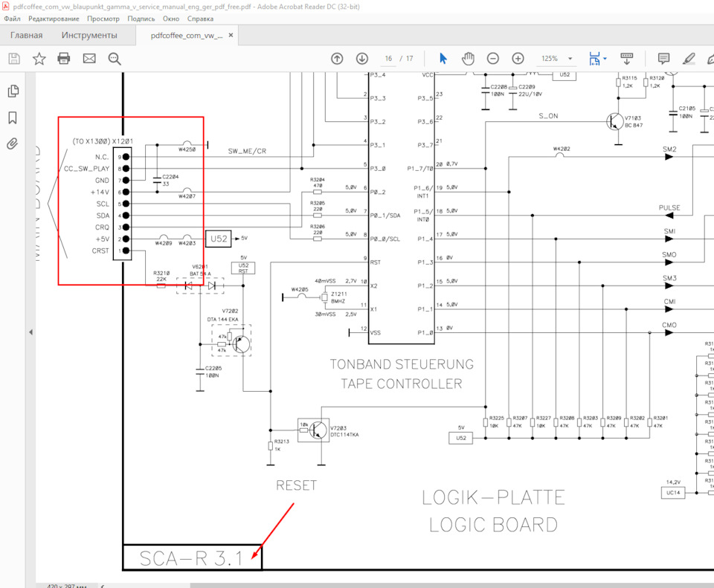This screenshot has height=588, width=714.
Task: Select the Highlight pen tool
Action: click(689, 58)
